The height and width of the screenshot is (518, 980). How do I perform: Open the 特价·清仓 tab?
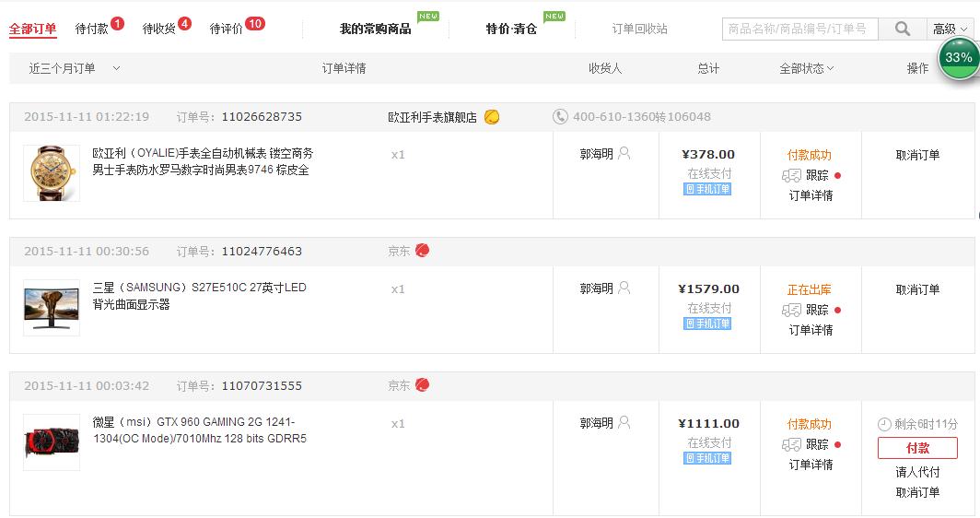tap(511, 29)
